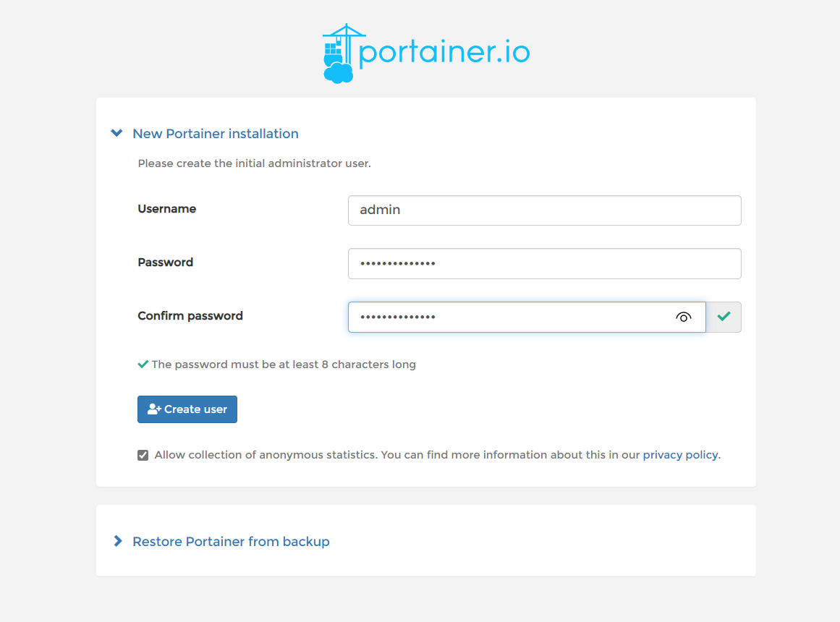This screenshot has height=622, width=840.
Task: Click the Username label
Action: click(x=166, y=209)
